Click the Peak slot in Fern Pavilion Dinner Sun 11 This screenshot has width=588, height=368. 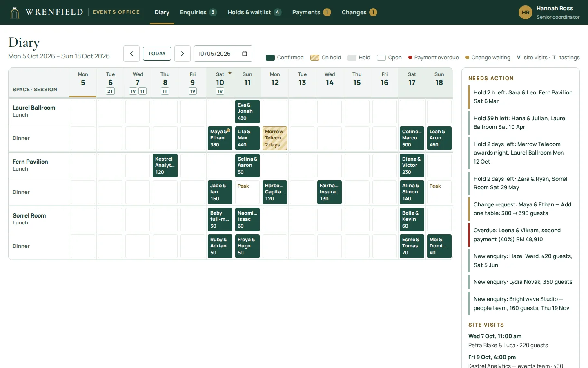247,192
